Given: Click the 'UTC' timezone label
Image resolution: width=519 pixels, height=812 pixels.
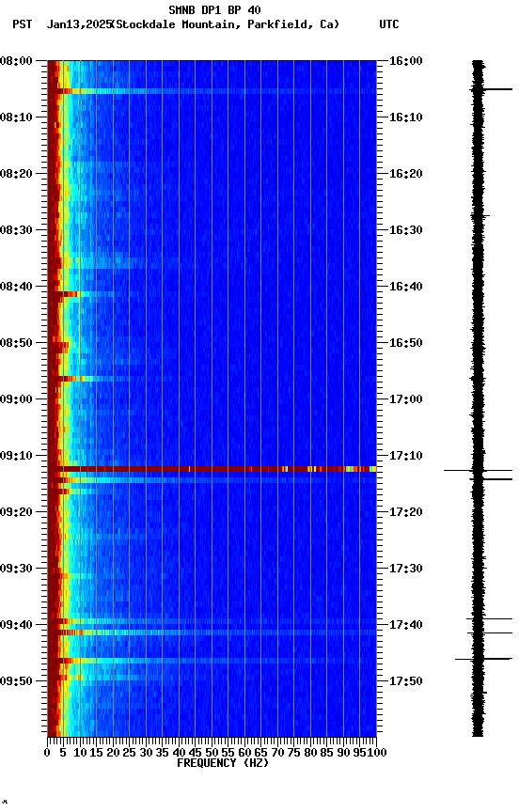Looking at the screenshot, I should [x=389, y=24].
